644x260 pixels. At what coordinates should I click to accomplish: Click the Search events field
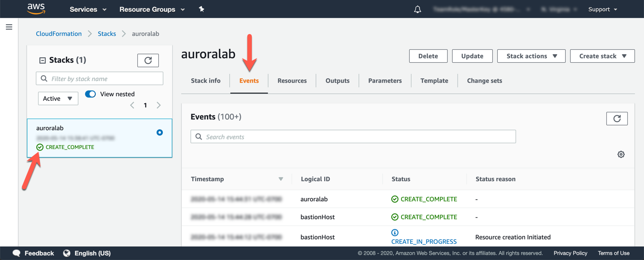click(353, 136)
